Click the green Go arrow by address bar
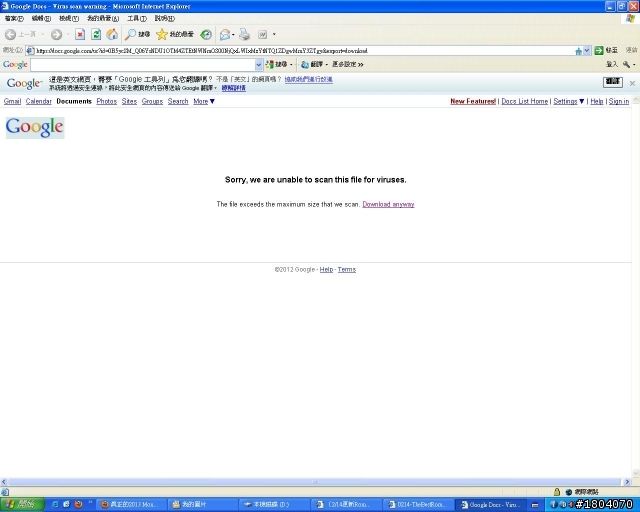The image size is (640, 512). [599, 50]
